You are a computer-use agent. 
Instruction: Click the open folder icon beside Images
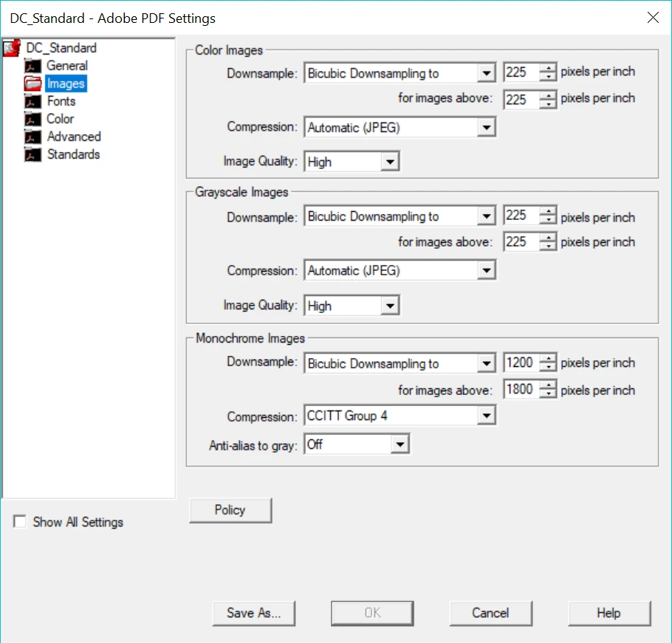pos(32,83)
